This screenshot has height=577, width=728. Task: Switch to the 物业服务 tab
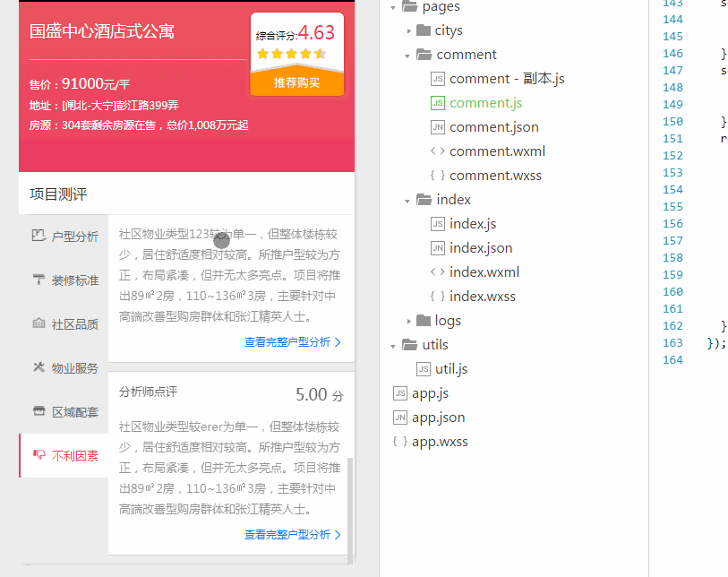pos(64,368)
